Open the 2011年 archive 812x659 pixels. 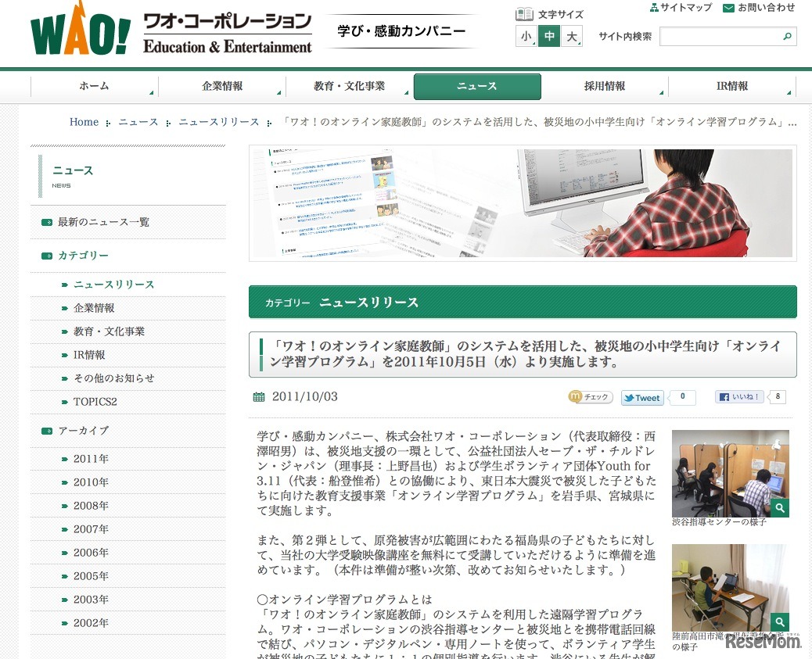click(92, 459)
